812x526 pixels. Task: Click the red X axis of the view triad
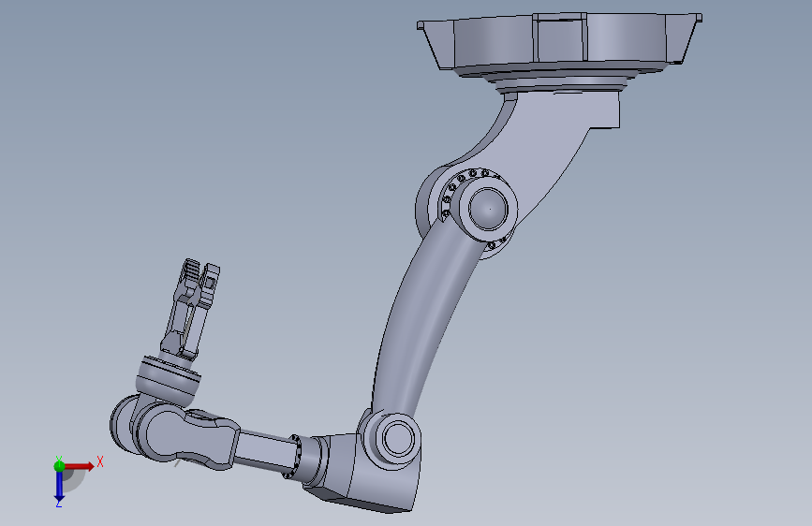pyautogui.click(x=80, y=466)
